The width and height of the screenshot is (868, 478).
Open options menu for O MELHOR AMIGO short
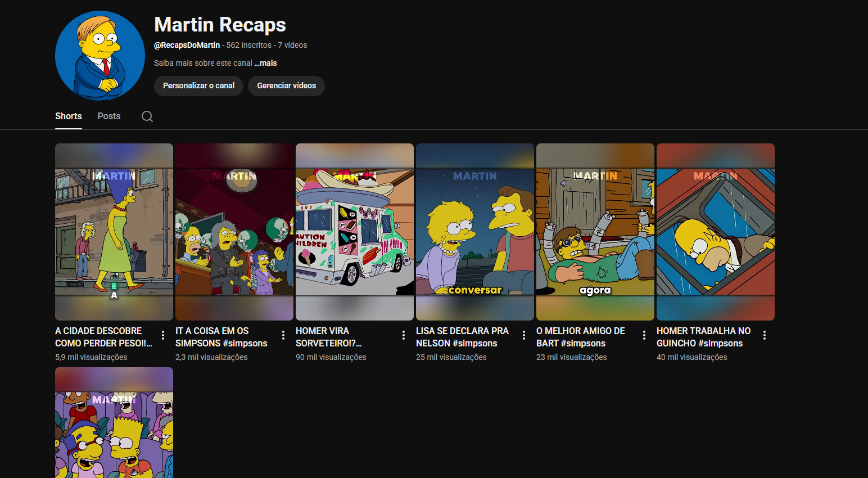tap(644, 335)
